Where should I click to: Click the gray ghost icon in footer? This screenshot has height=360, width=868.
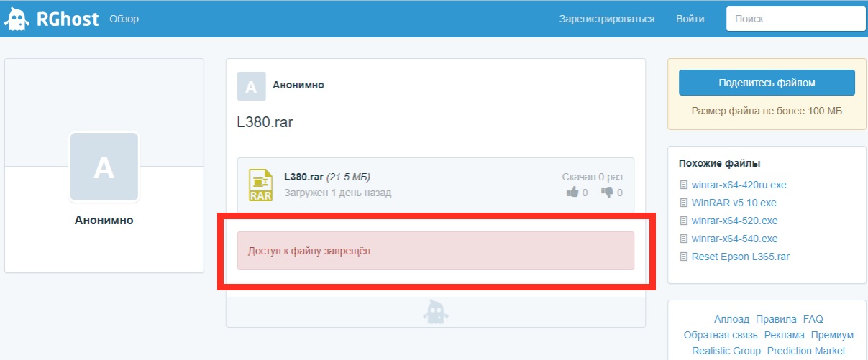[435, 311]
